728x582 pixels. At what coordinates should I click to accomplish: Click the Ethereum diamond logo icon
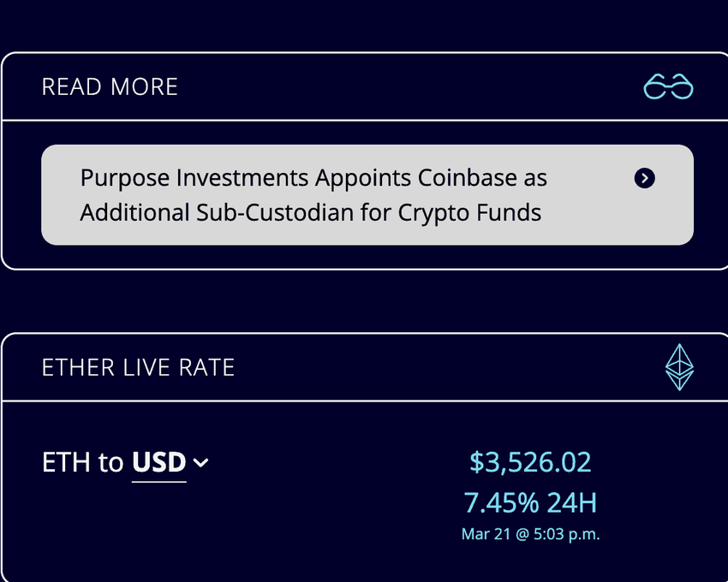[x=679, y=367]
